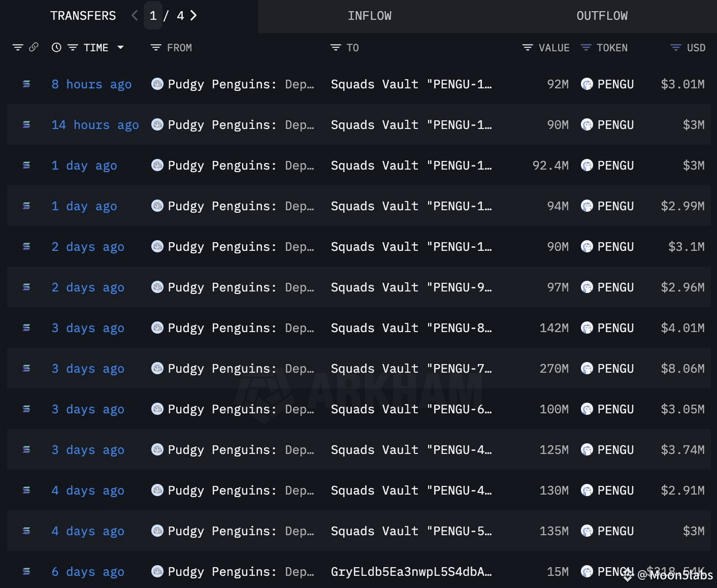Viewport: 717px width, 588px height.
Task: Click PENGU token icon on $2.91M row
Action: (587, 490)
